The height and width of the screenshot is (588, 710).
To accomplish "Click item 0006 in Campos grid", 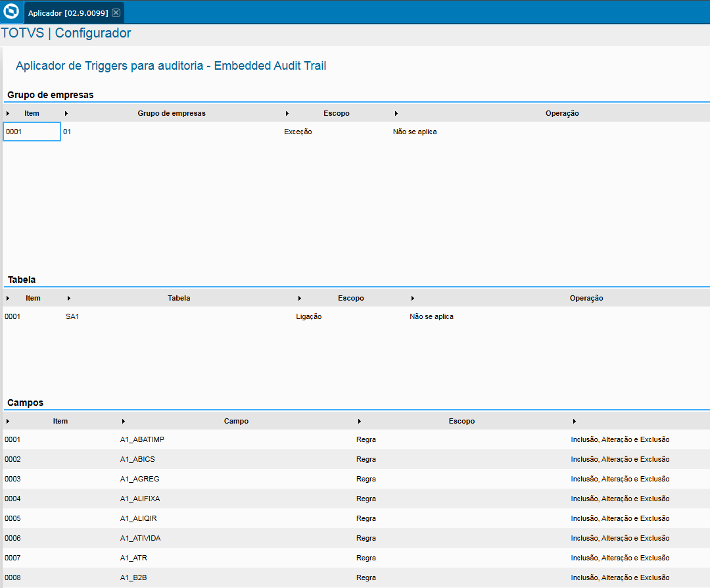I will coord(12,538).
